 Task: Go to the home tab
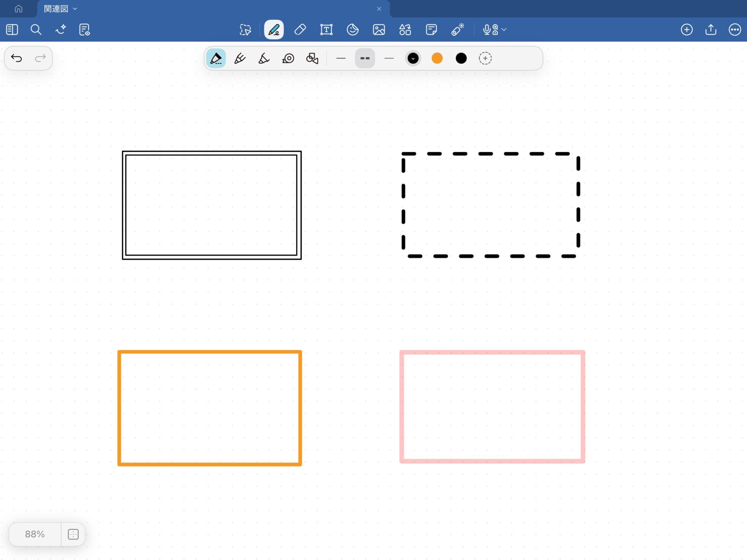(x=18, y=9)
